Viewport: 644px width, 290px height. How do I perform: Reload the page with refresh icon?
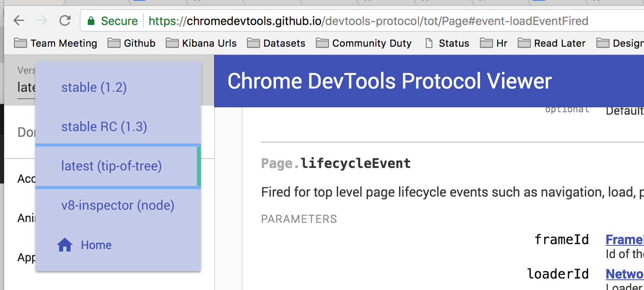[65, 20]
